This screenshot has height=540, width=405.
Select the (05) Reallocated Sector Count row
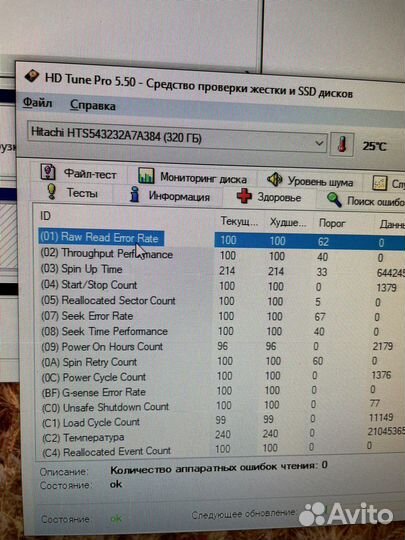[x=222, y=301]
